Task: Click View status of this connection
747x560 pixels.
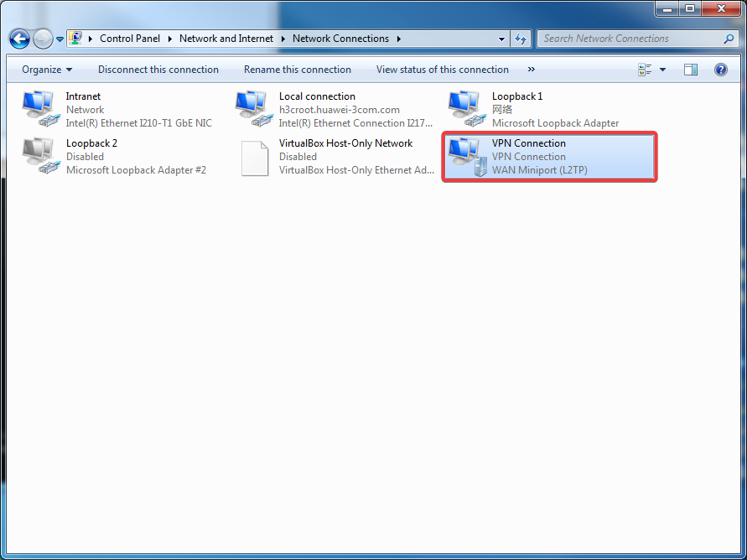Action: [x=442, y=70]
